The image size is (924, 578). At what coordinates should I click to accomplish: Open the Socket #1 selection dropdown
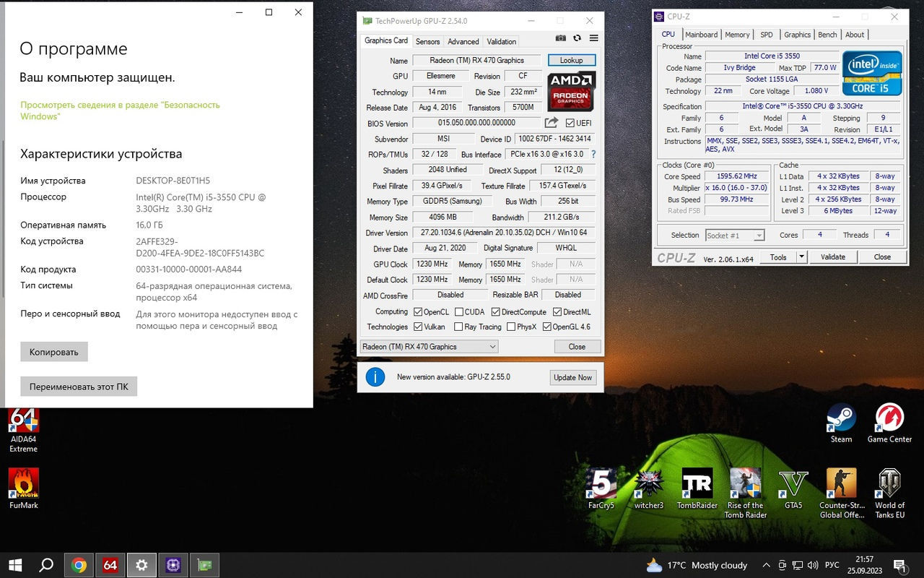735,236
